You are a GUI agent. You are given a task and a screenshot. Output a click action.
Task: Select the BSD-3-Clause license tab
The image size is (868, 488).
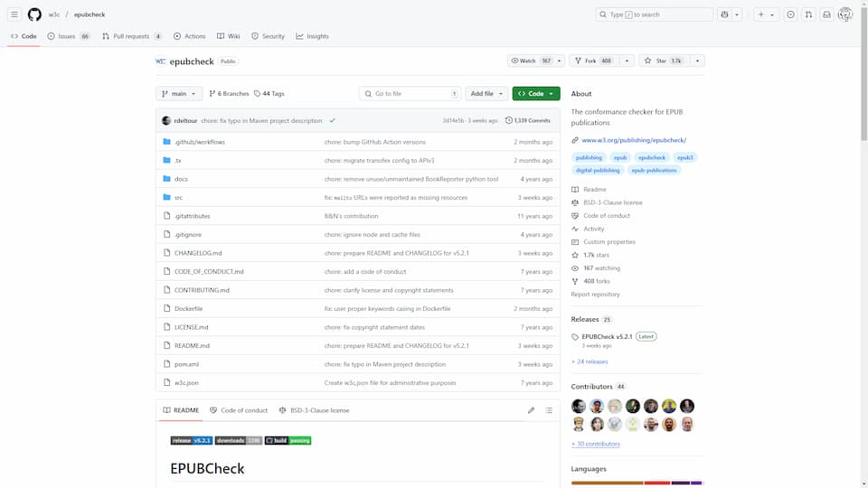coord(315,410)
